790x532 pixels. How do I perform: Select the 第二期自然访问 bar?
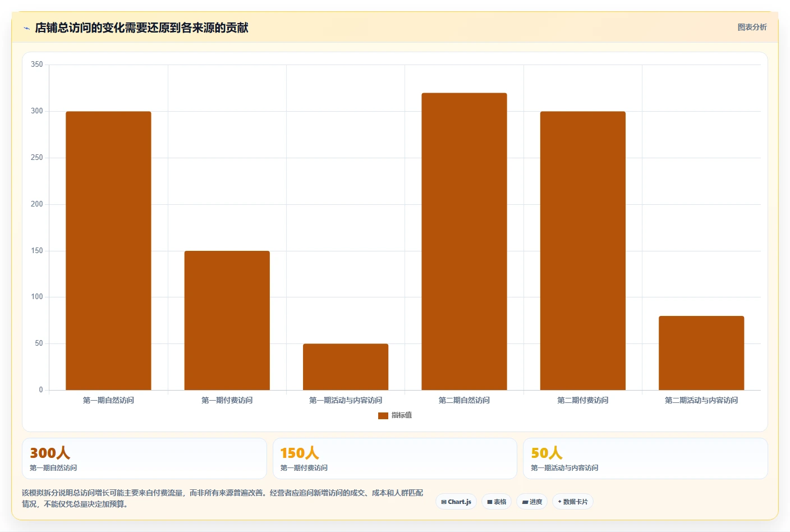click(464, 241)
